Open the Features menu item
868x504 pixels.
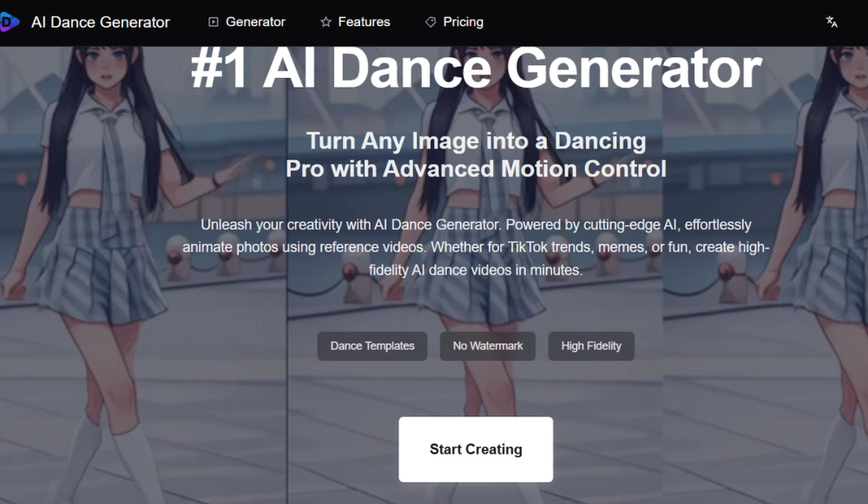(x=364, y=23)
